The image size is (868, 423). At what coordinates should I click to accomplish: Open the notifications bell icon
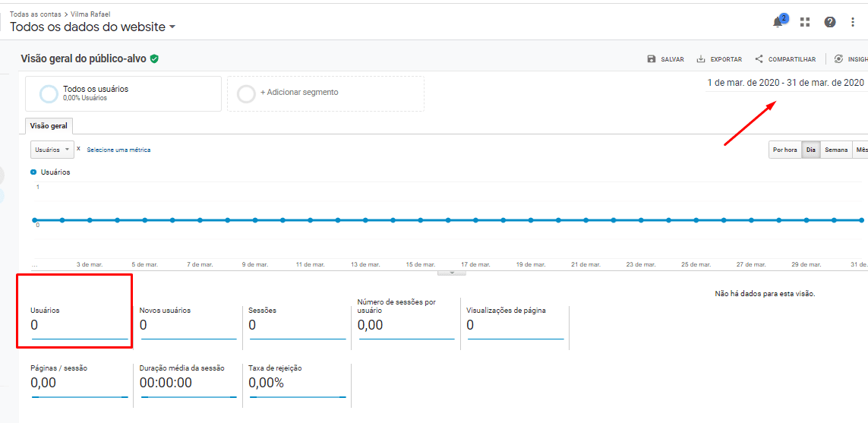(x=778, y=22)
